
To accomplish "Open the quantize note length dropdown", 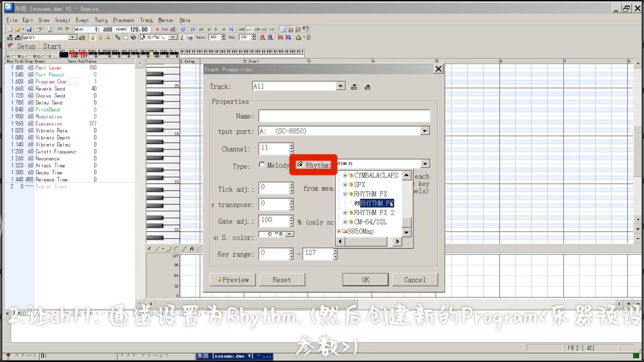I will [x=173, y=37].
